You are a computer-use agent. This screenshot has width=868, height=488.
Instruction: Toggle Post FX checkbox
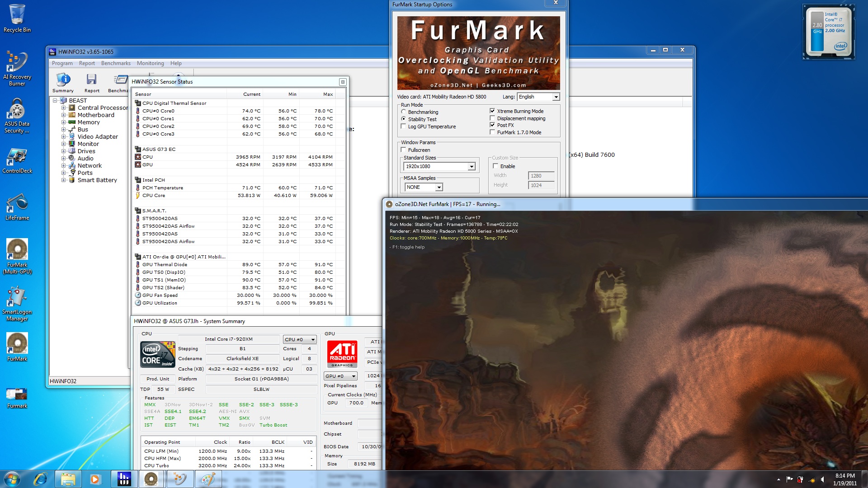pyautogui.click(x=492, y=125)
